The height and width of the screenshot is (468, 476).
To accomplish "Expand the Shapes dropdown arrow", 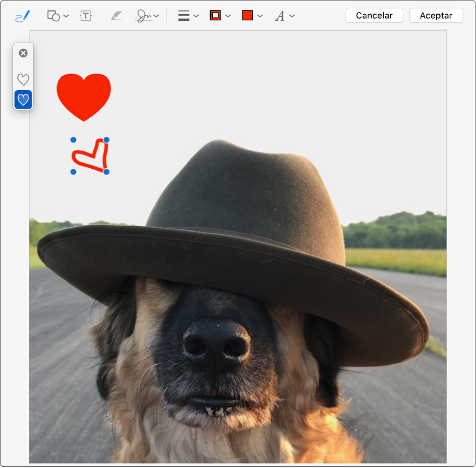I will pyautogui.click(x=67, y=15).
